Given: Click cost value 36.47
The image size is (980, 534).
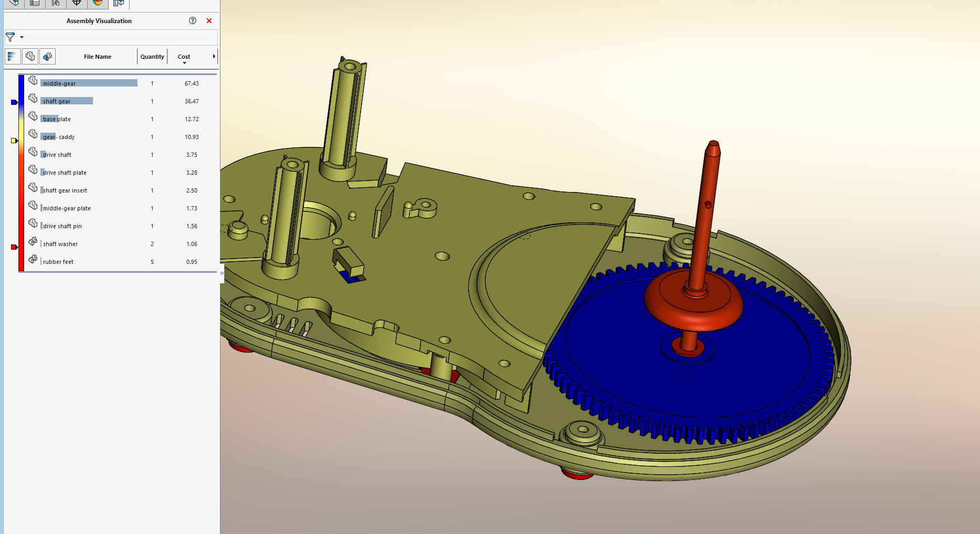Looking at the screenshot, I should click(192, 101).
